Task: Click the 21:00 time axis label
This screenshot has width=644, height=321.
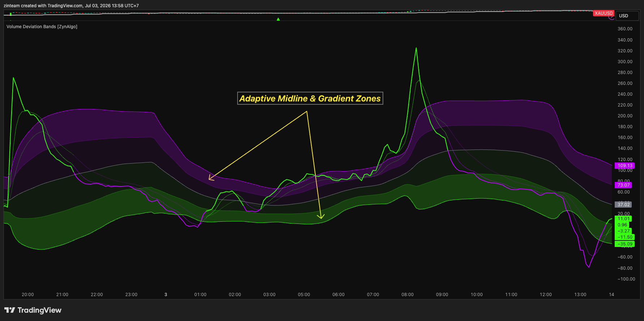Action: [x=62, y=295]
